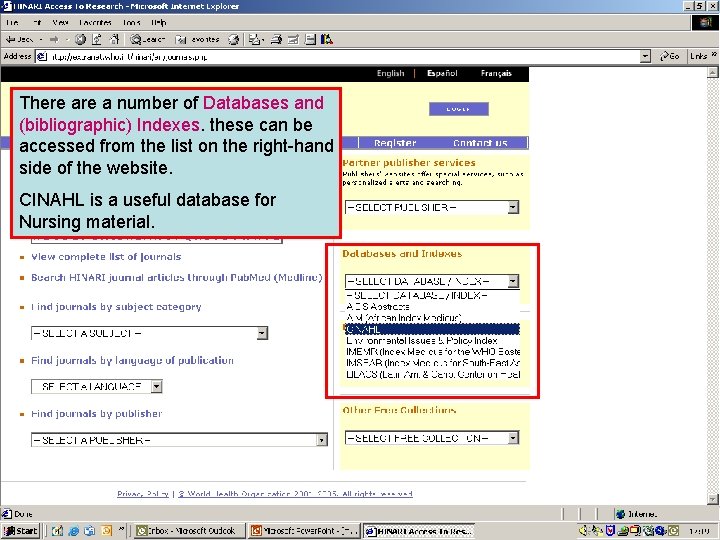Switch to Inbox - Microsoft Outlook taskbar window
This screenshot has height=540, width=720.
pyautogui.click(x=189, y=531)
